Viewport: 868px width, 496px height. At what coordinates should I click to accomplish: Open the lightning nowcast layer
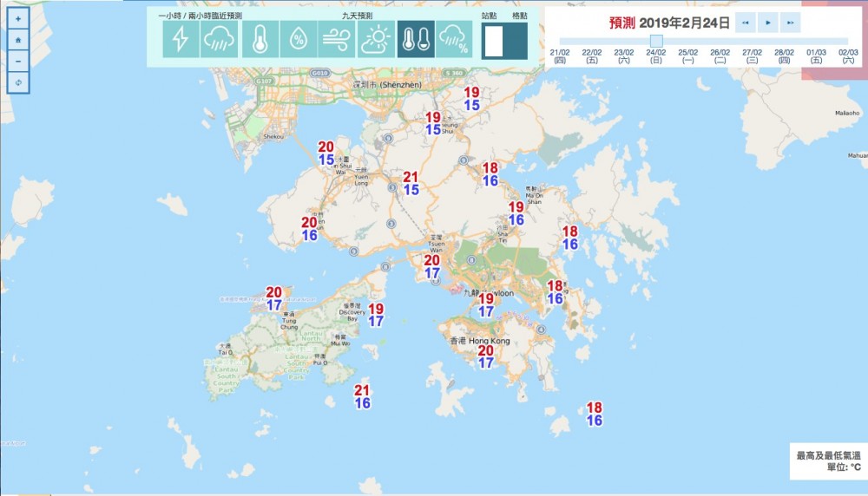click(181, 39)
